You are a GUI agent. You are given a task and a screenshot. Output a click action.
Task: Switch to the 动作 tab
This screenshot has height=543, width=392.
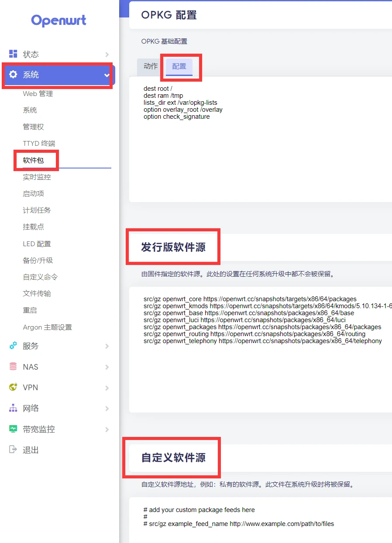151,66
